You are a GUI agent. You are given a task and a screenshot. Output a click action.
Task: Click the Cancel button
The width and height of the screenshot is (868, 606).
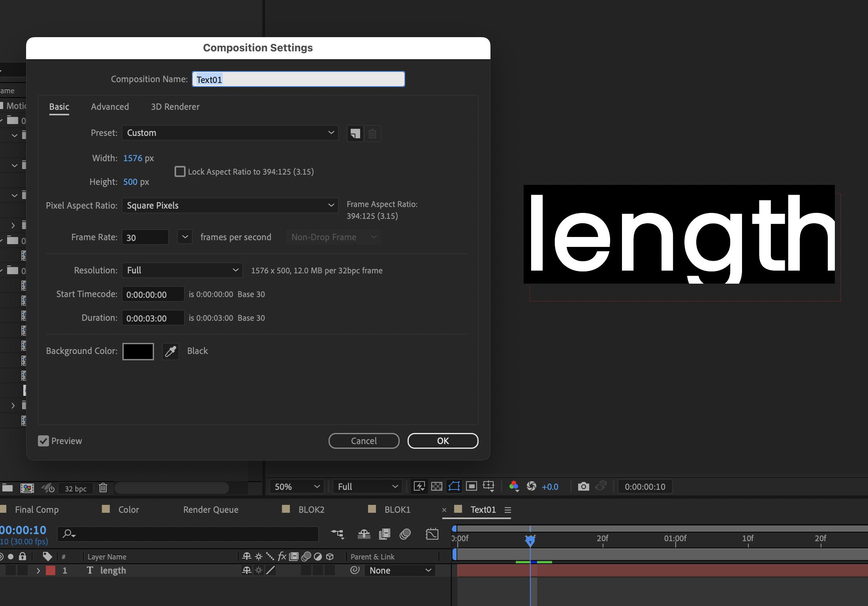364,441
